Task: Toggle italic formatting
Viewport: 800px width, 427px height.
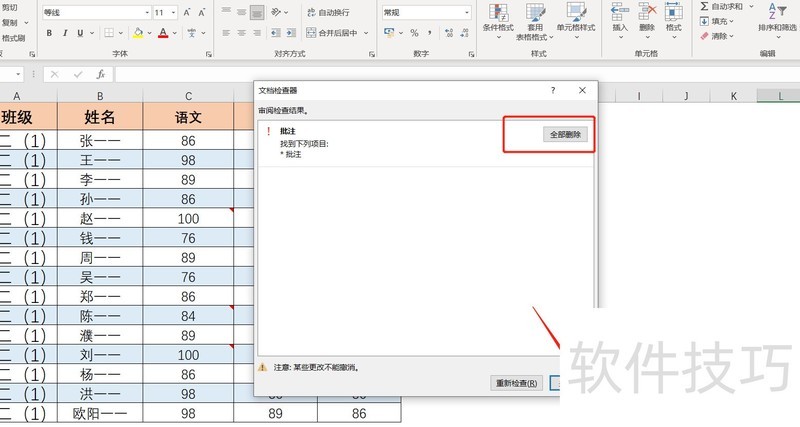Action: pos(65,33)
